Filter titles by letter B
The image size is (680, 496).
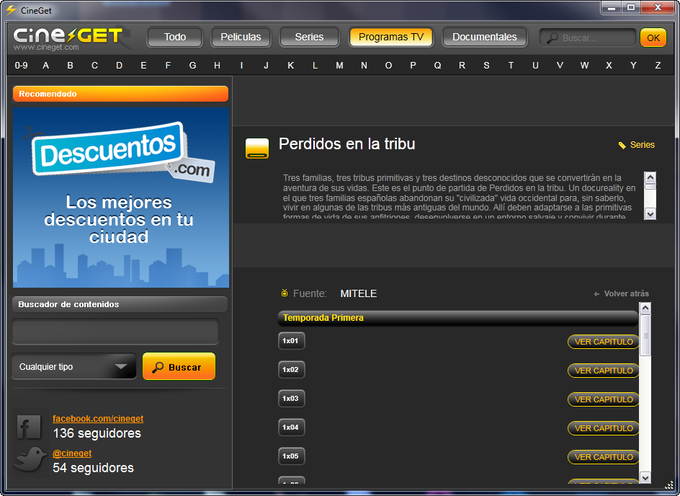coord(70,65)
